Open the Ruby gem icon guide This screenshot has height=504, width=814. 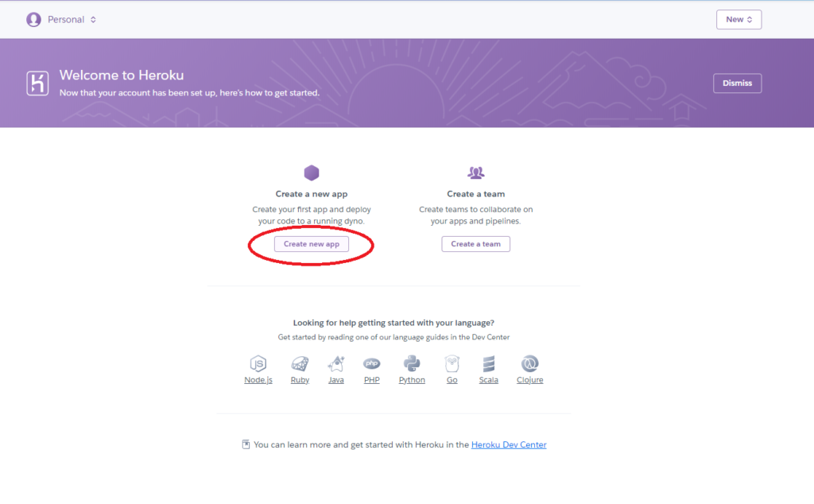pyautogui.click(x=300, y=363)
